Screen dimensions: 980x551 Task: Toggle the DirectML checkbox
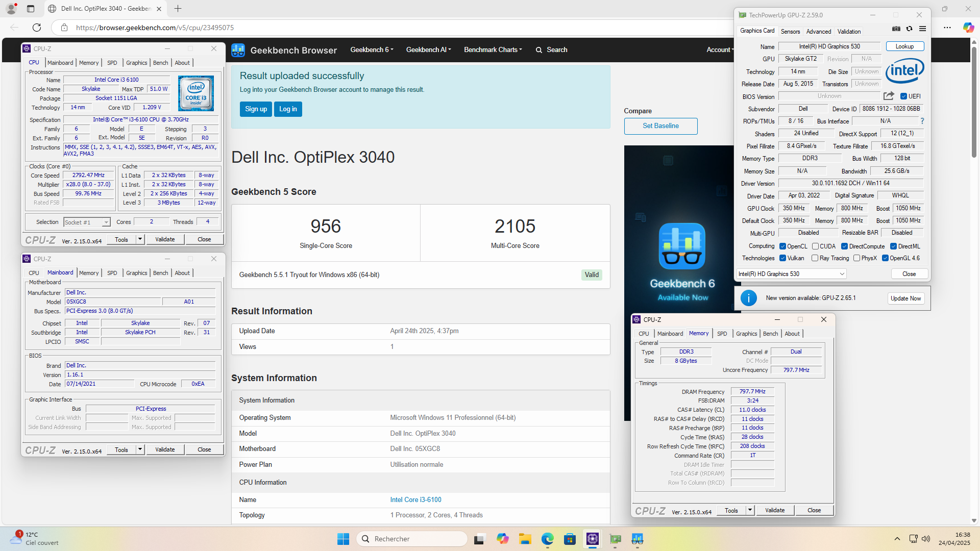893,246
